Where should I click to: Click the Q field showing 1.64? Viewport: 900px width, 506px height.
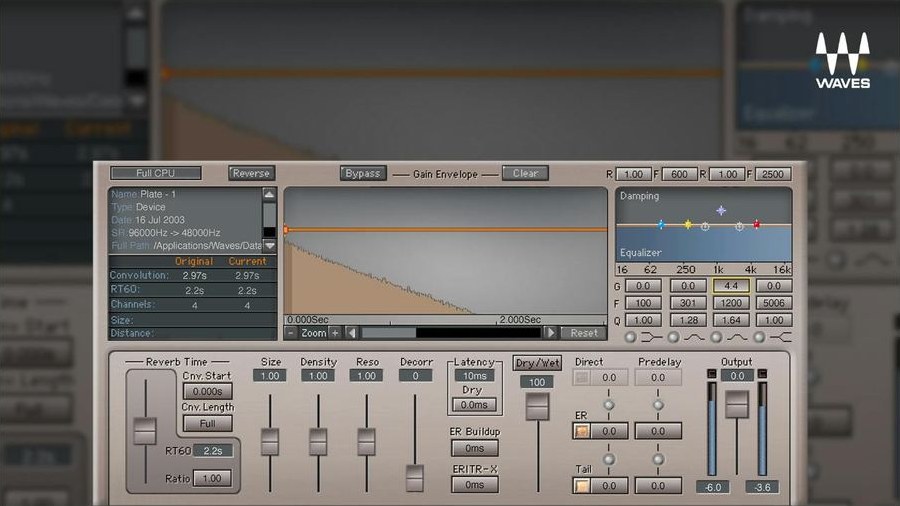click(x=731, y=320)
